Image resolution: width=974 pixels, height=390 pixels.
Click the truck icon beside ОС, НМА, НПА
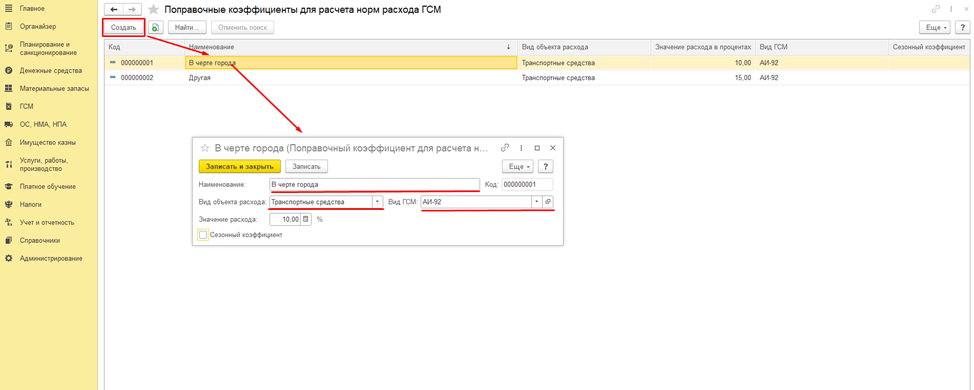coord(9,125)
